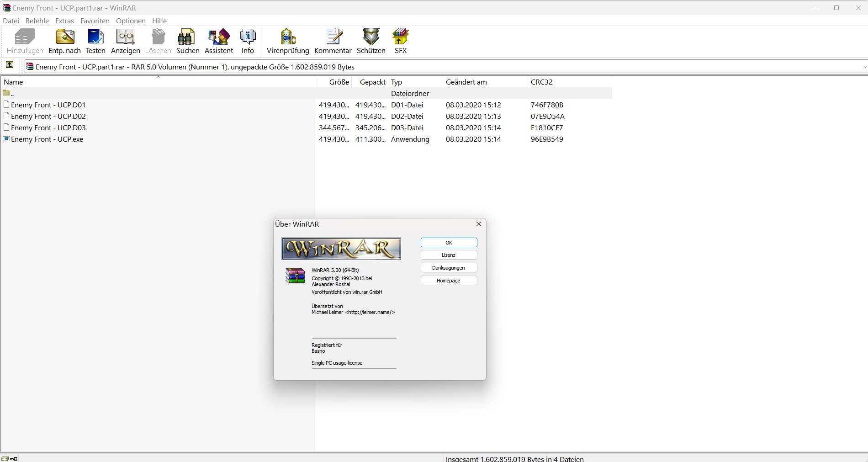Click status bar total Insgesamt text
Screen dimensions: 868x462
click(514, 459)
